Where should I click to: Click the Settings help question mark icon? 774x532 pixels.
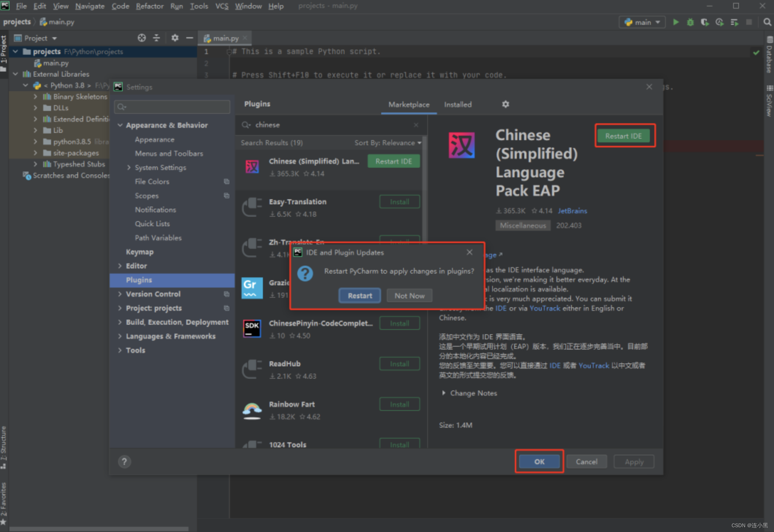(124, 462)
